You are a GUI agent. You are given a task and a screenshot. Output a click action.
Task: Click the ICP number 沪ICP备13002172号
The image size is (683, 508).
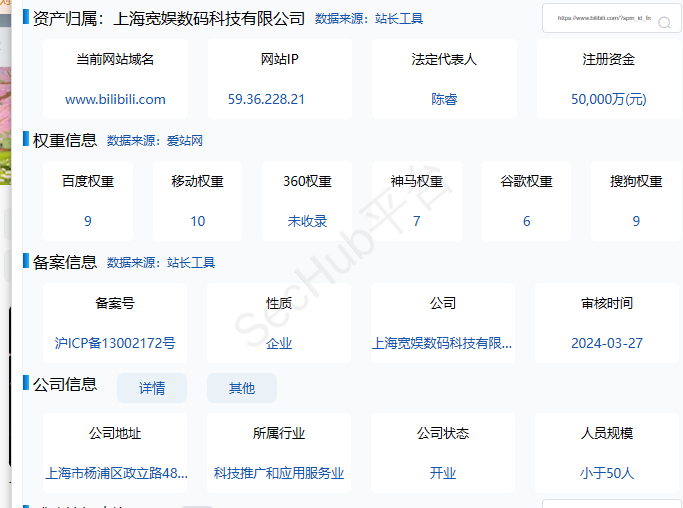(x=115, y=343)
